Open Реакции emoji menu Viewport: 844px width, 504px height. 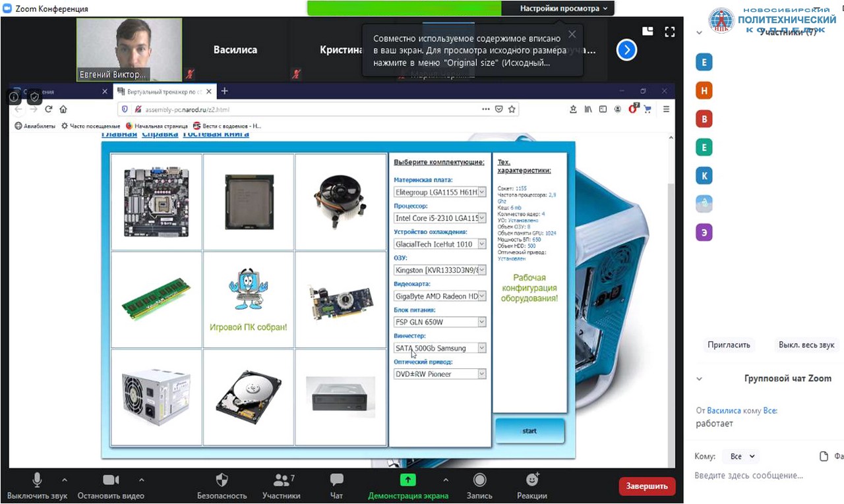(532, 487)
